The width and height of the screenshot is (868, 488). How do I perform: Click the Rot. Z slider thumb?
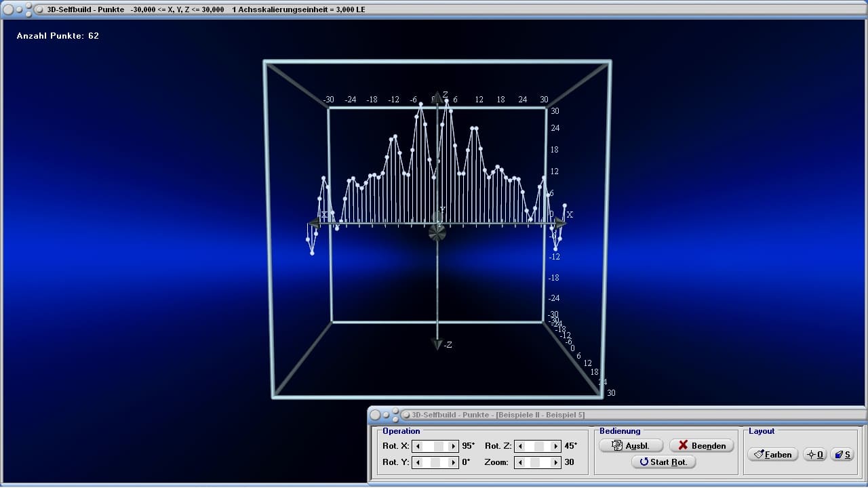click(538, 446)
